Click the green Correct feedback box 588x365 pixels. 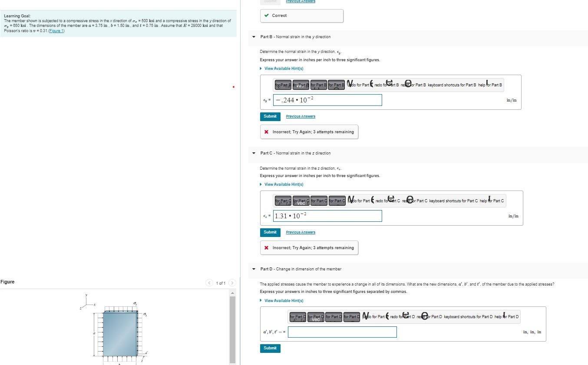pos(302,16)
